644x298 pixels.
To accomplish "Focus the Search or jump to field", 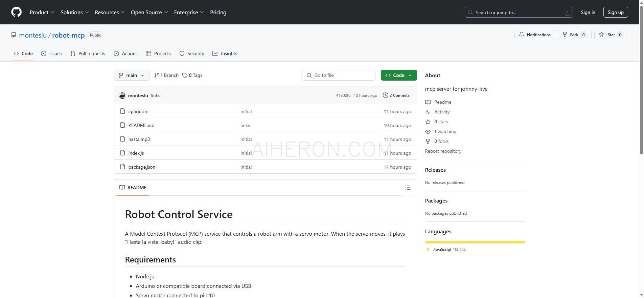I will coord(519,13).
